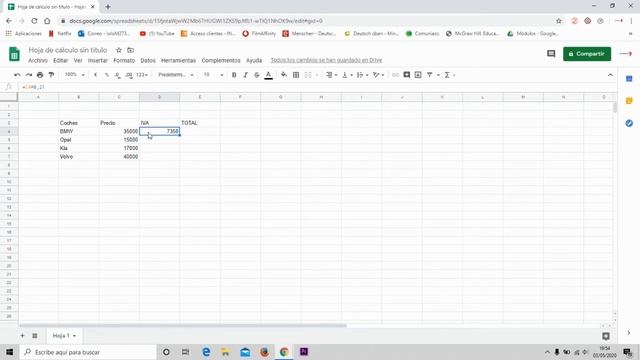Screen dimensions: 640x360
Task: Click the green Compartir button
Action: (x=587, y=54)
